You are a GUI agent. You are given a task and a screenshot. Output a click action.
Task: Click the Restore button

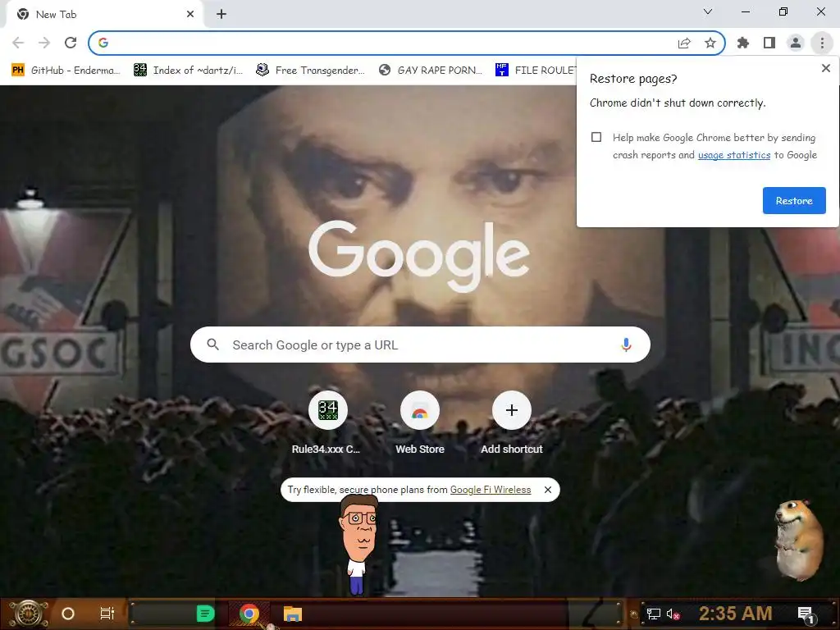[794, 201]
